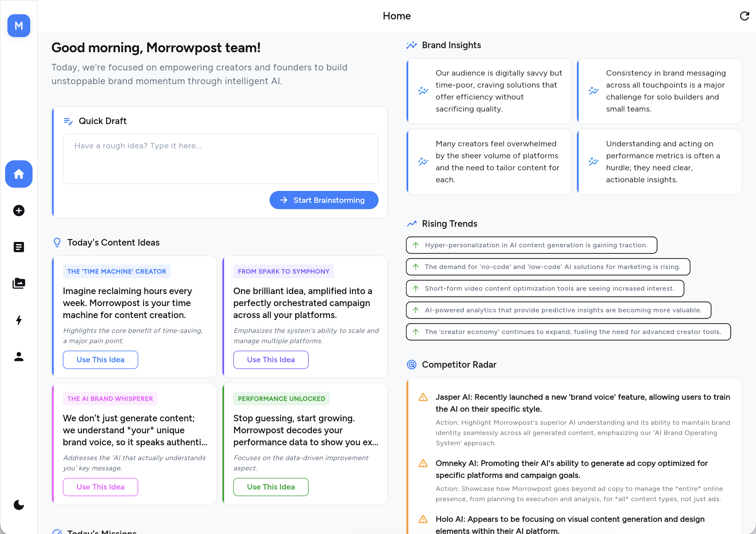Click the Quick Draft text input field
Image resolution: width=756 pixels, height=534 pixels.
click(x=220, y=159)
